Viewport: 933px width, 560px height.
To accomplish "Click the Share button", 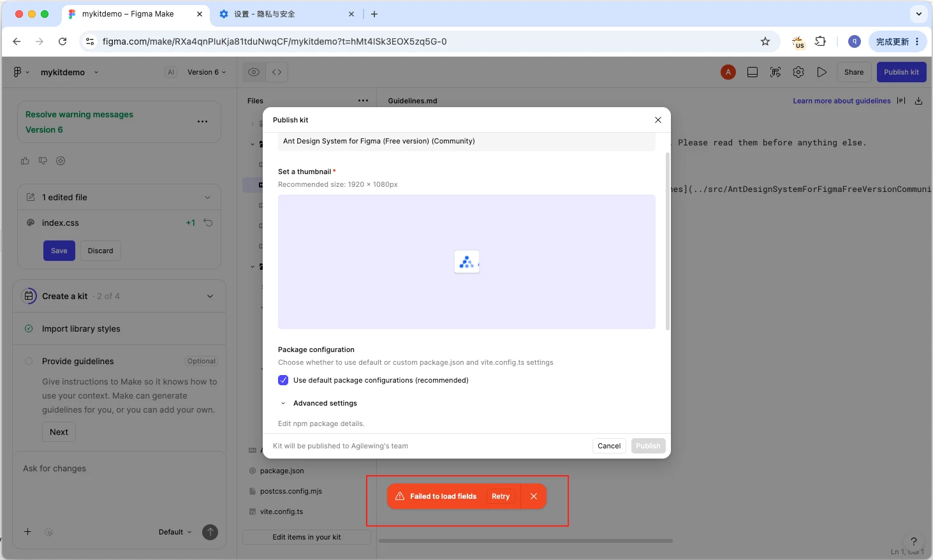I will [x=854, y=72].
